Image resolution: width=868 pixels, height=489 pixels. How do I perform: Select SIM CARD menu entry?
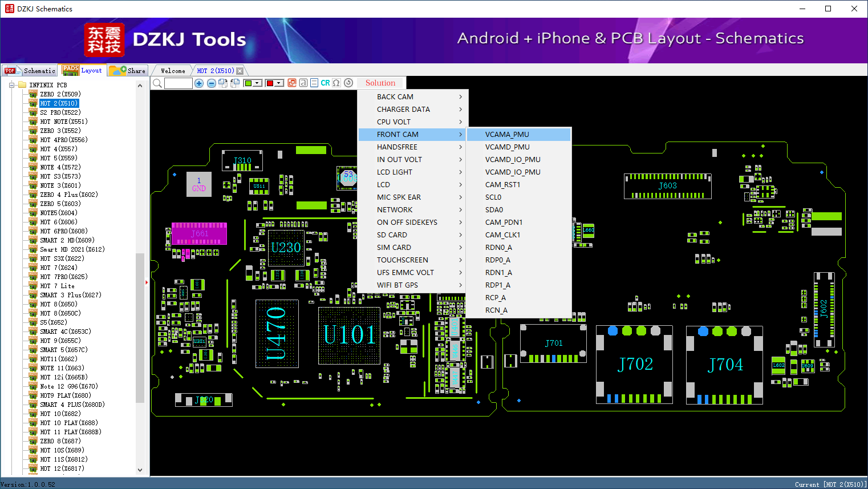pos(413,248)
